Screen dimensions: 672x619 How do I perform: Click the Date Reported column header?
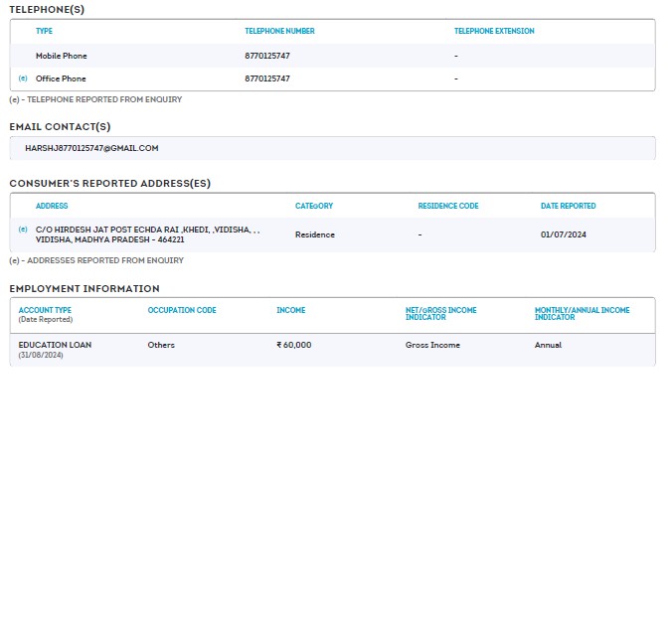[x=568, y=206]
